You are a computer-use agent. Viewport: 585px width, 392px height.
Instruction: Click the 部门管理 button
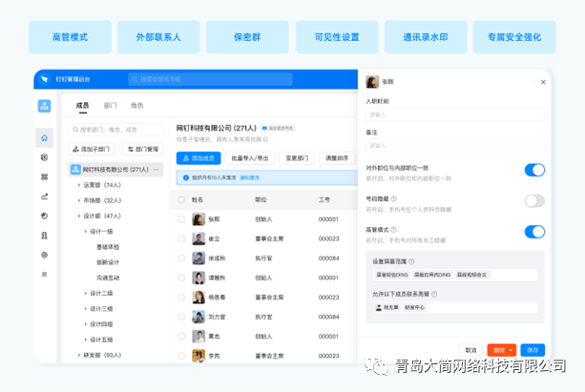point(143,149)
